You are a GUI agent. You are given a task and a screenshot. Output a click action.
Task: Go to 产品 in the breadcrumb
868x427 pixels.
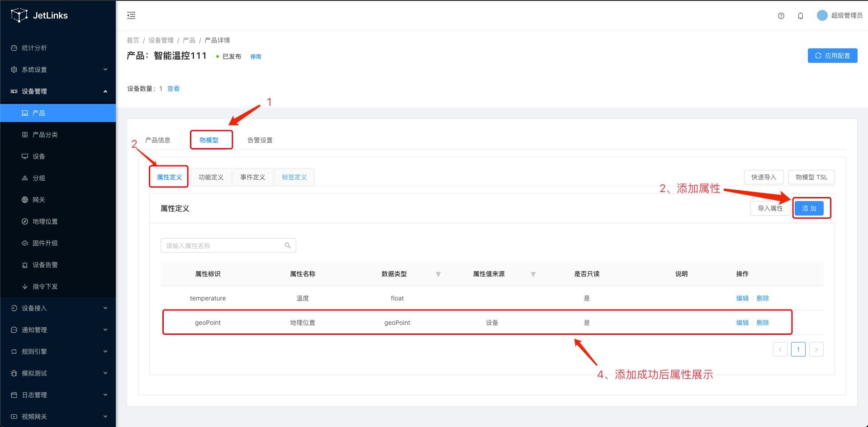[x=189, y=40]
